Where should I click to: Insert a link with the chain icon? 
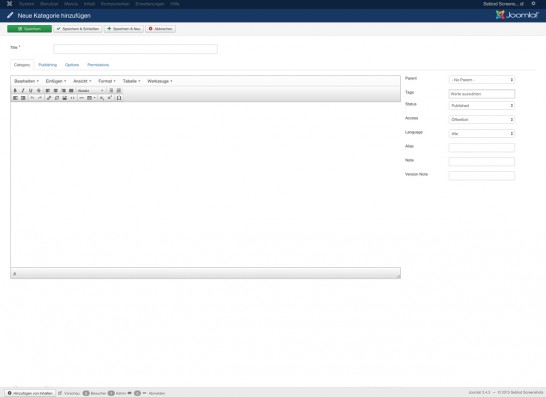click(x=49, y=98)
